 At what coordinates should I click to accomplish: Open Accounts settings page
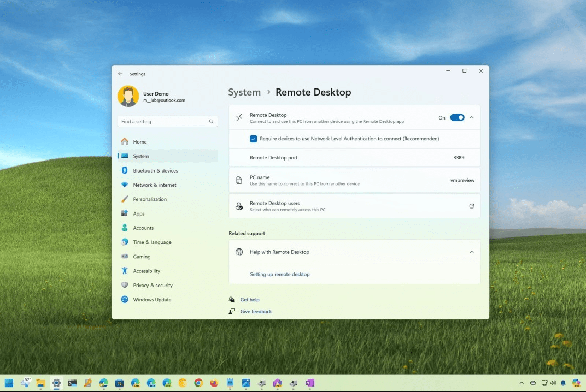(x=167, y=228)
